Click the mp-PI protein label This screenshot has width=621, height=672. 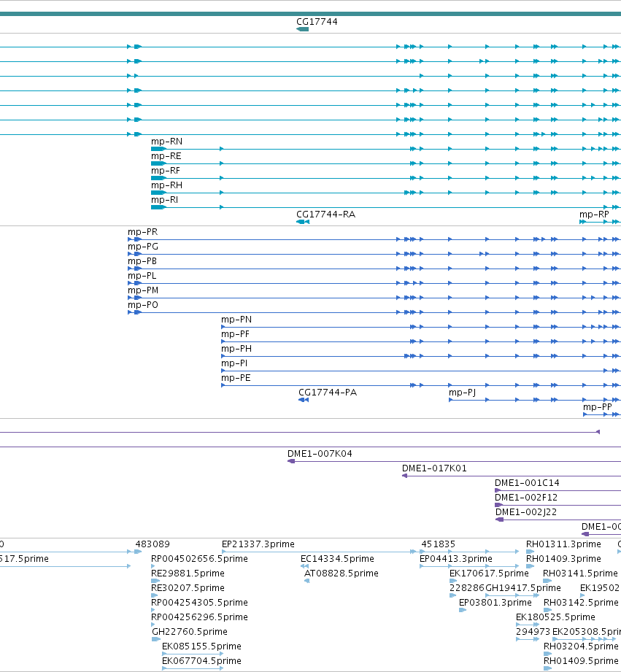[x=234, y=363]
